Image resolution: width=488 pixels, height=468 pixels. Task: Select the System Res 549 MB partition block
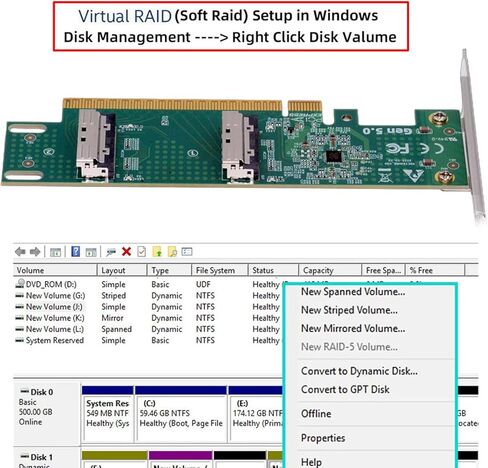108,413
